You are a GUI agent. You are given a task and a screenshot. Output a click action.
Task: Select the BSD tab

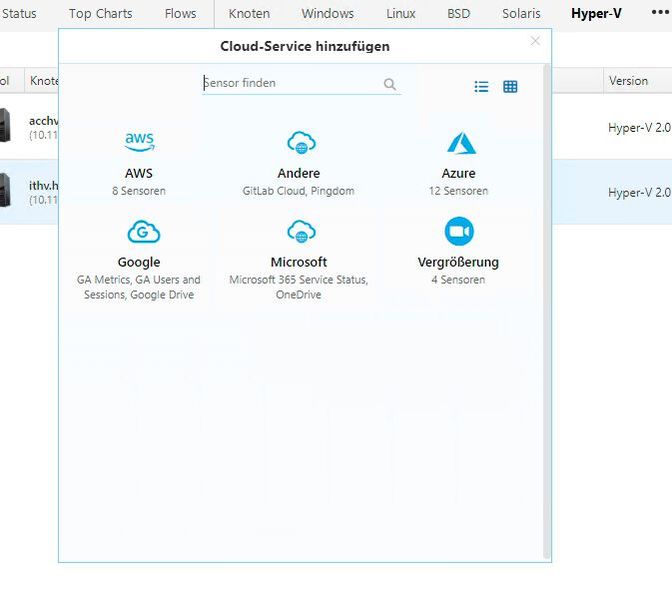click(x=459, y=14)
